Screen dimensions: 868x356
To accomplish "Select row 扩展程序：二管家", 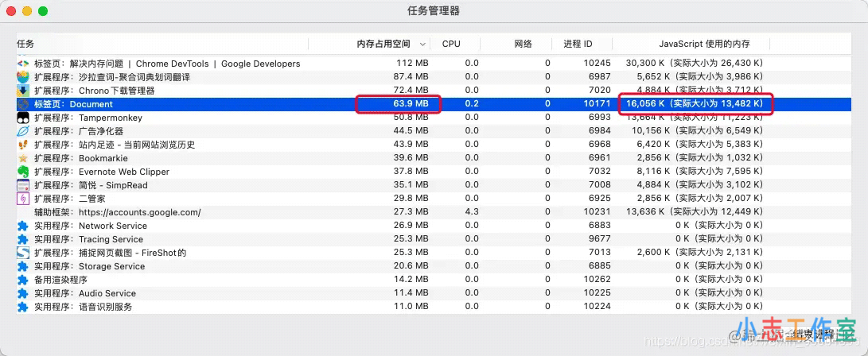I will (434, 199).
